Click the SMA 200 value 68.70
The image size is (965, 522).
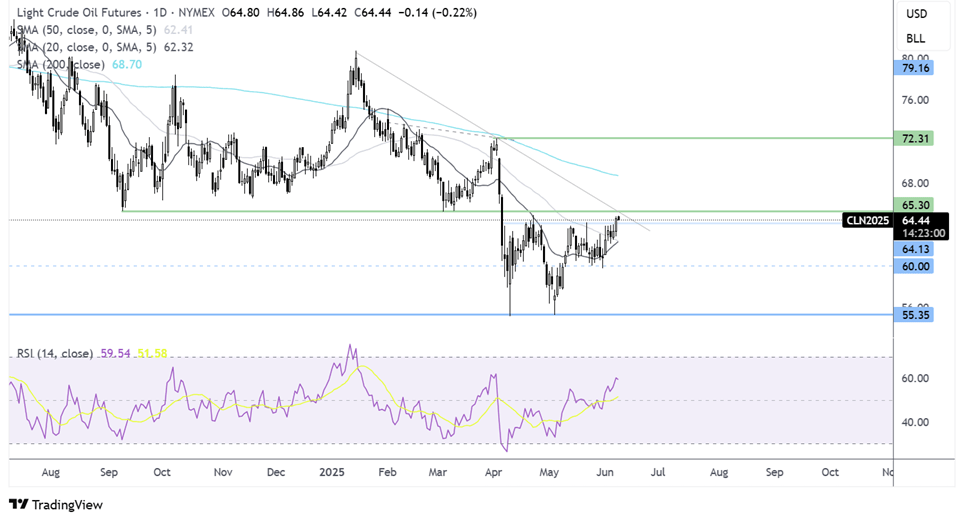pos(127,65)
